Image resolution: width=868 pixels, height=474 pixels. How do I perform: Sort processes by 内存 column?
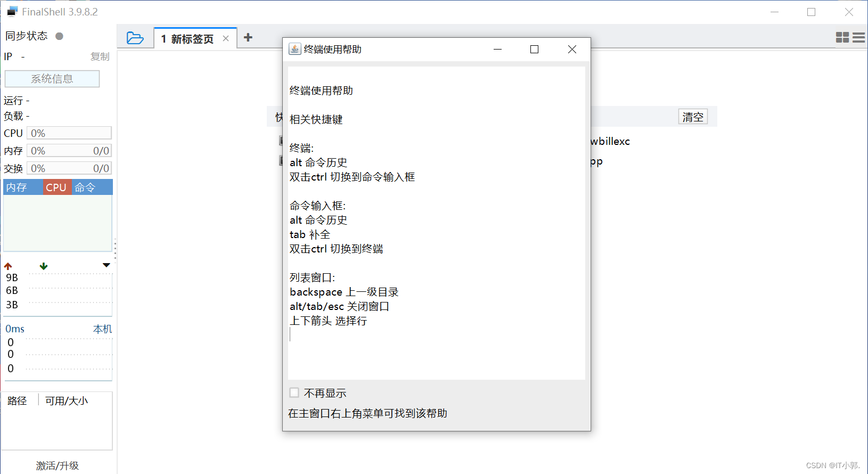23,187
